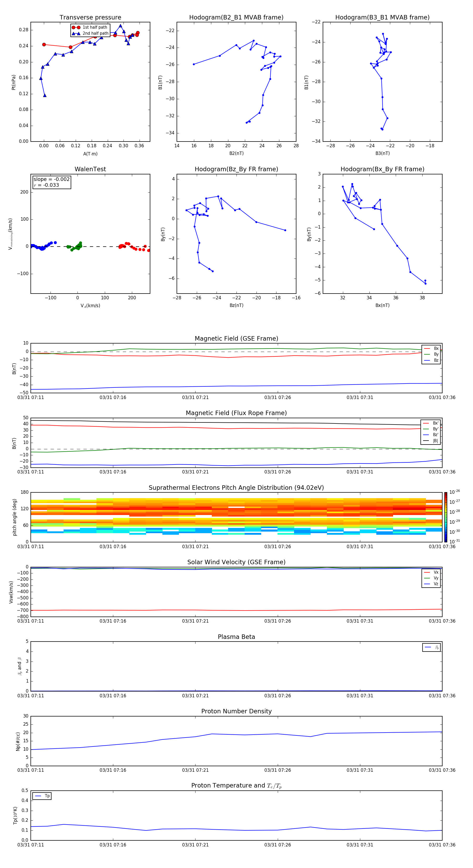
Task: Click 'A(T·m)' x-axis label
Action: tap(90, 154)
